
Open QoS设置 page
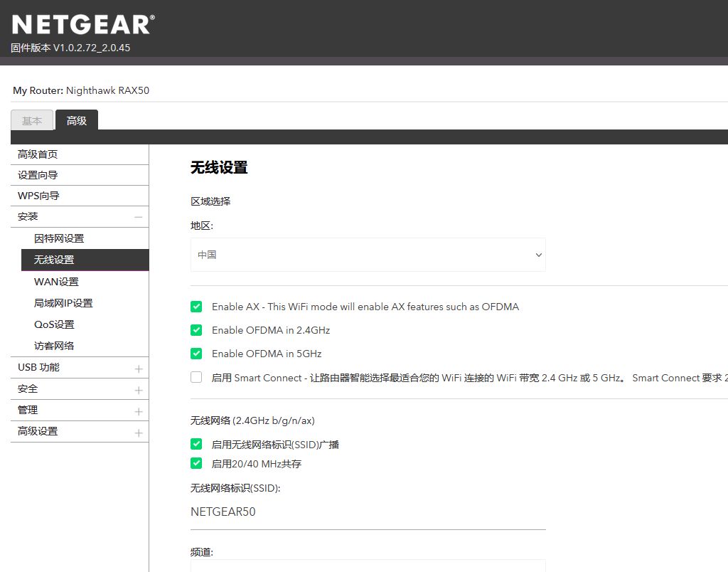(54, 324)
